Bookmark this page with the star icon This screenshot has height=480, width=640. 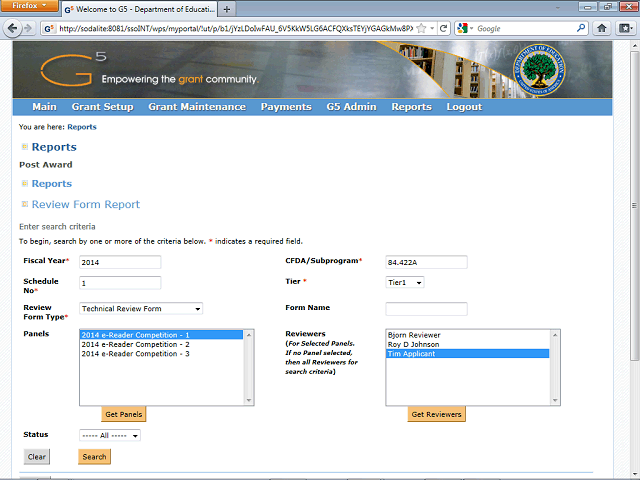pyautogui.click(x=421, y=28)
